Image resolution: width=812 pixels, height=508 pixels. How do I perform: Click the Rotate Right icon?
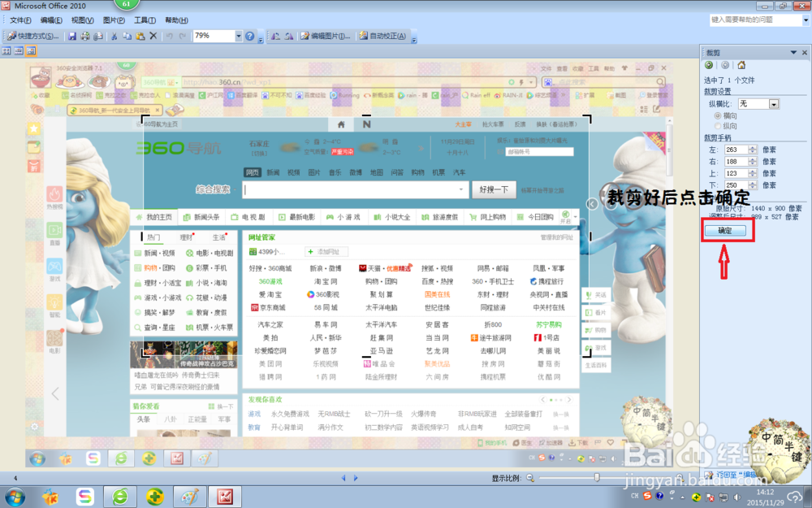click(x=289, y=36)
